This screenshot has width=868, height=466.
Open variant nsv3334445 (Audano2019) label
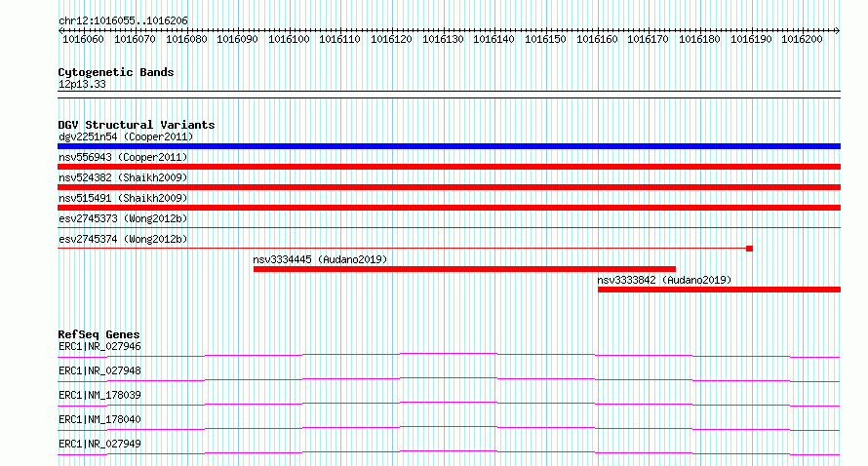click(x=320, y=259)
